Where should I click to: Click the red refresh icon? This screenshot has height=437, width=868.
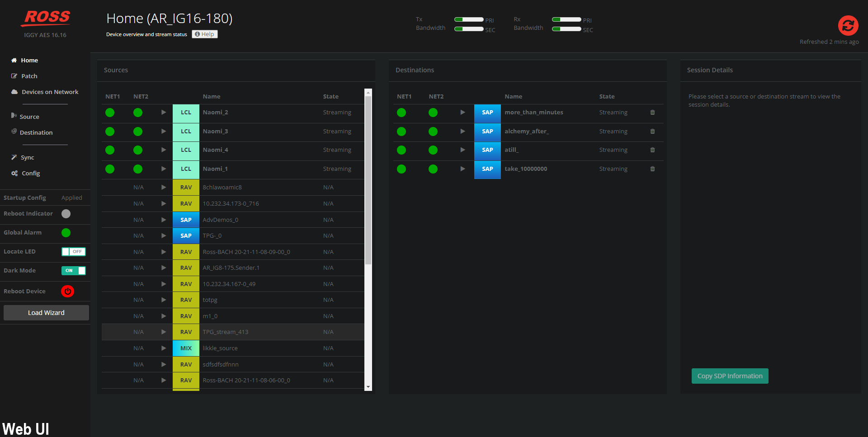848,25
